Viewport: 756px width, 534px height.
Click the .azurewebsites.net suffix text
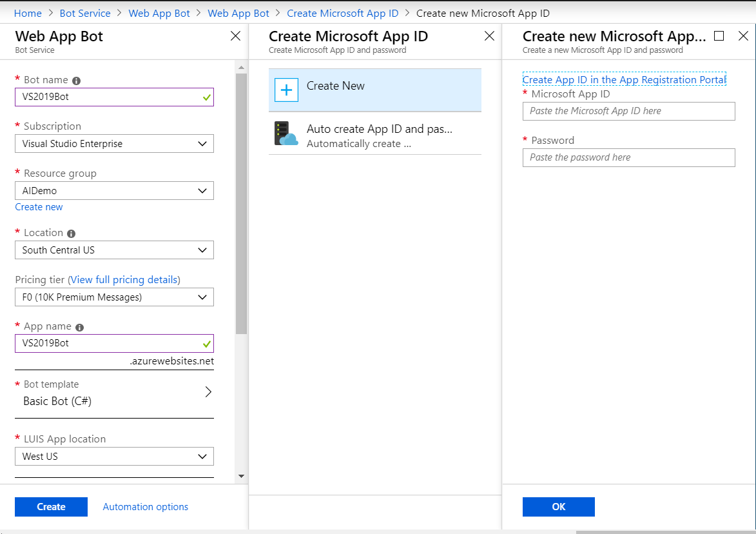(x=171, y=361)
